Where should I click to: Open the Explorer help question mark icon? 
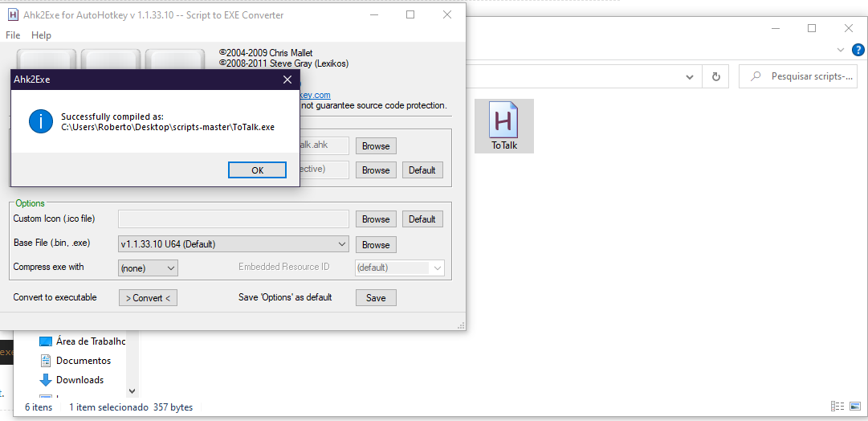(858, 50)
